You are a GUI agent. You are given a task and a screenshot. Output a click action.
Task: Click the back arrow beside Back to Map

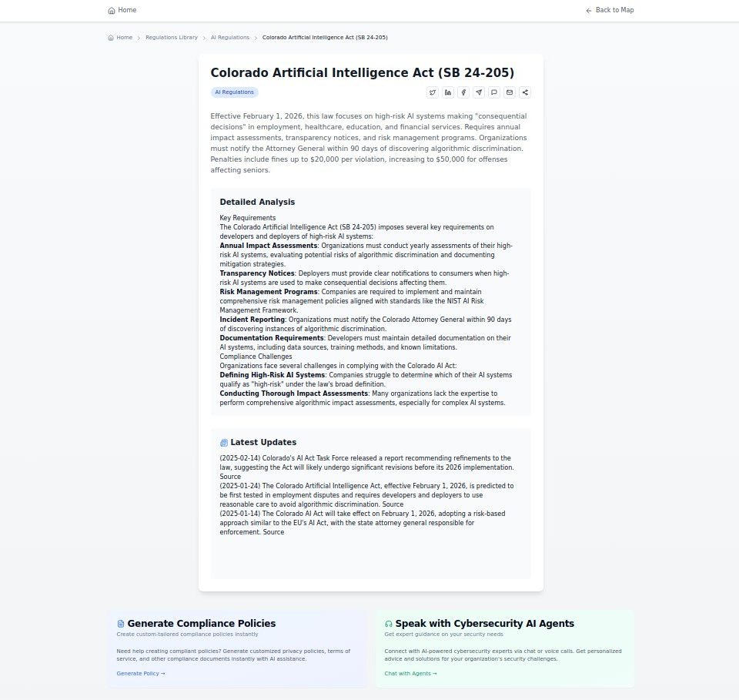coord(588,10)
